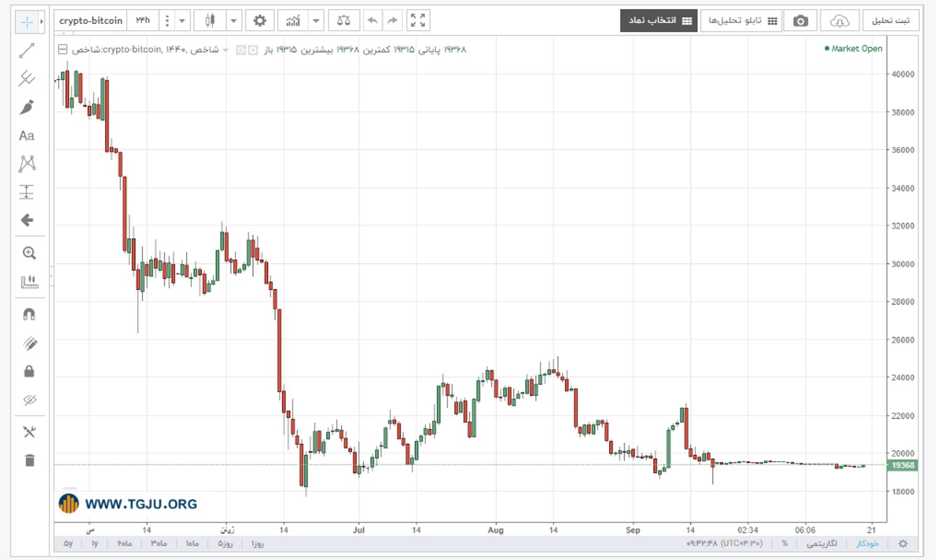
Task: Select the brush drawing tool
Action: click(x=27, y=107)
